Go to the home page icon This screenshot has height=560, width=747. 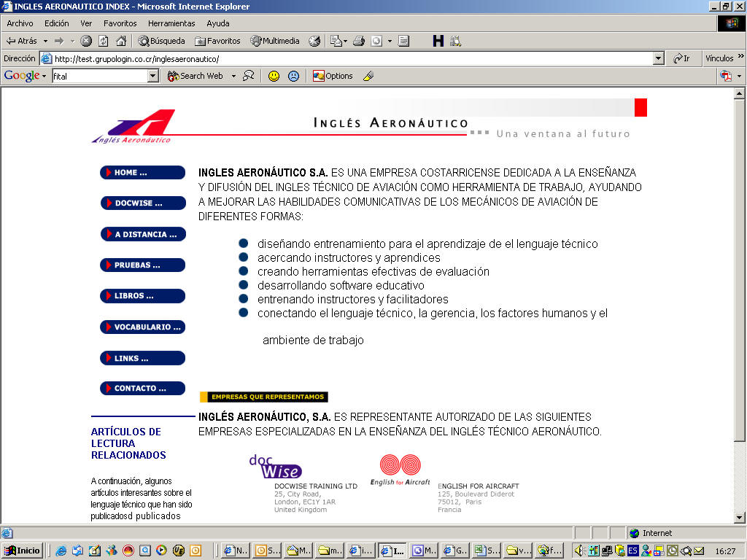click(122, 41)
